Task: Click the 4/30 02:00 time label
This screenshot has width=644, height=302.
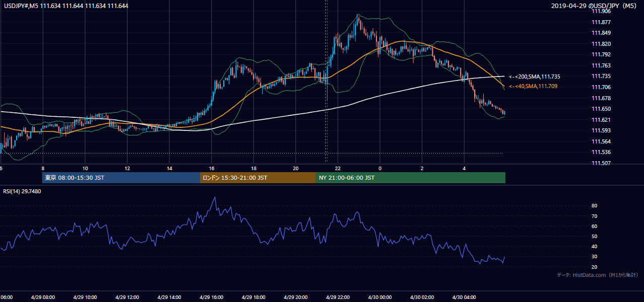Action: tap(422, 297)
